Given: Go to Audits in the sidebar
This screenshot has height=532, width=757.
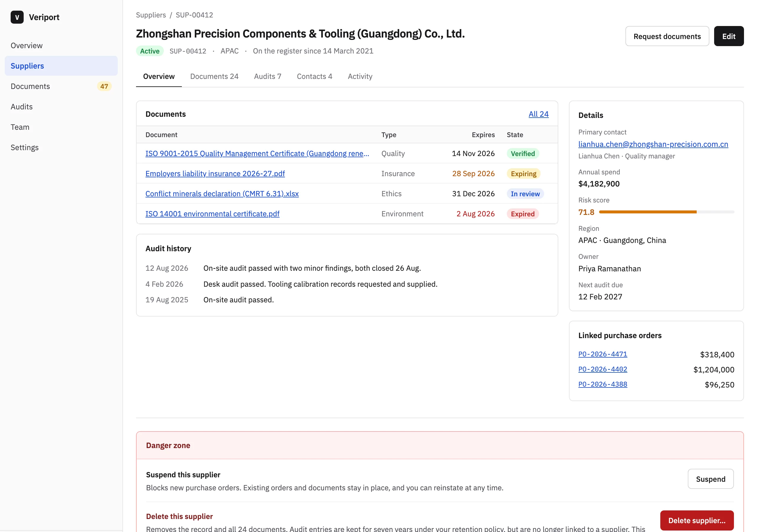Looking at the screenshot, I should (x=61, y=107).
